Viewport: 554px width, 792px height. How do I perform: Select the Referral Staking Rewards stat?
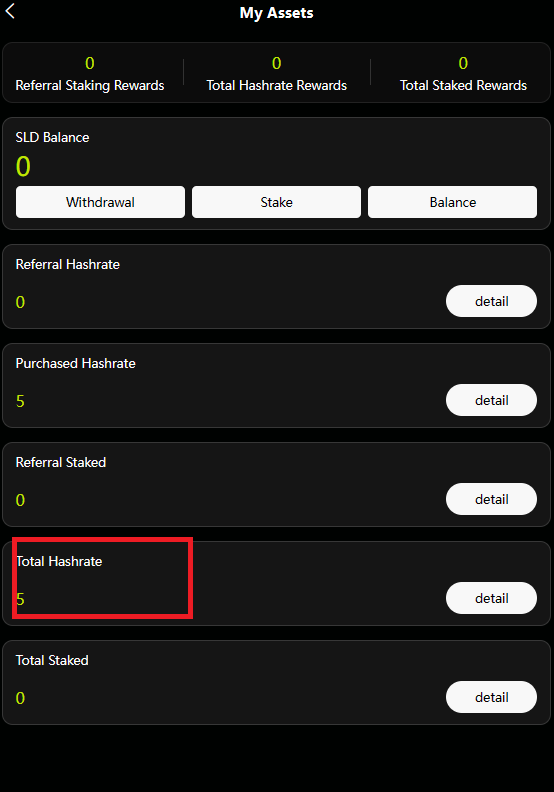(x=90, y=74)
